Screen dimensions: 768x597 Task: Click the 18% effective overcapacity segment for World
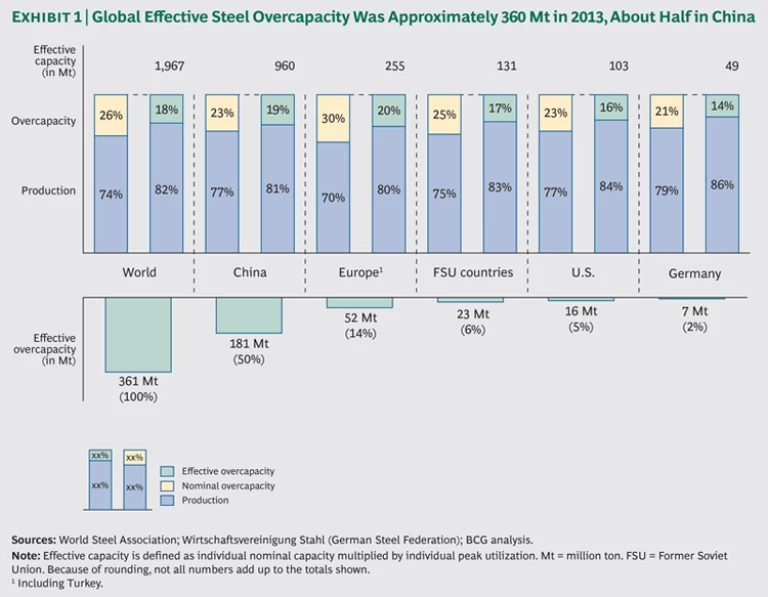pos(166,109)
